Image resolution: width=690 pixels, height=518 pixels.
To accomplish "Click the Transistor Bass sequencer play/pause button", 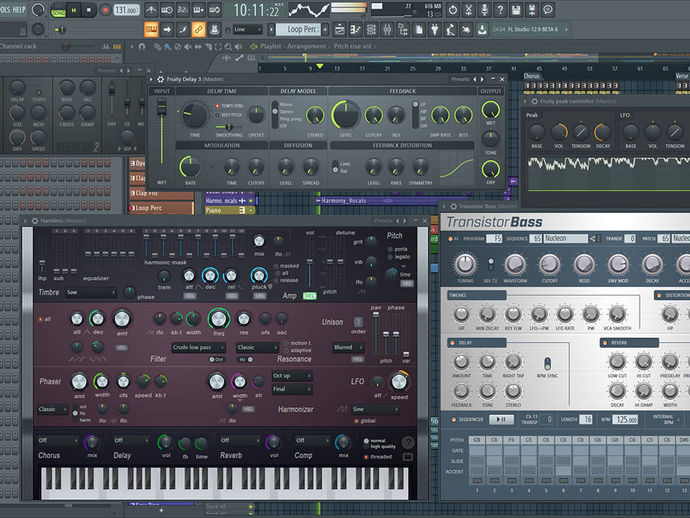I will point(501,419).
